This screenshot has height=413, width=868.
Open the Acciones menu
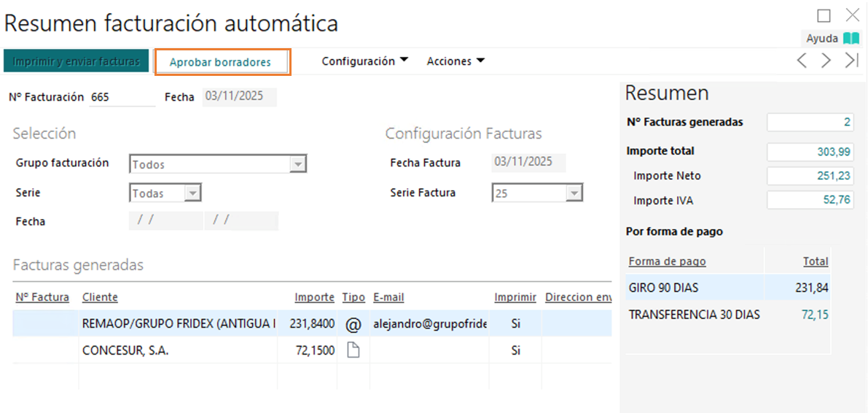point(455,61)
